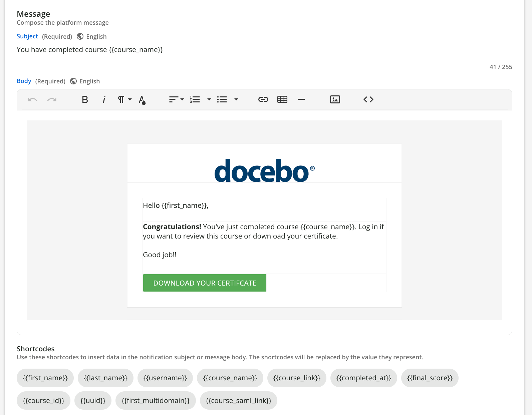Click English next to Body
The image size is (532, 415).
[89, 81]
